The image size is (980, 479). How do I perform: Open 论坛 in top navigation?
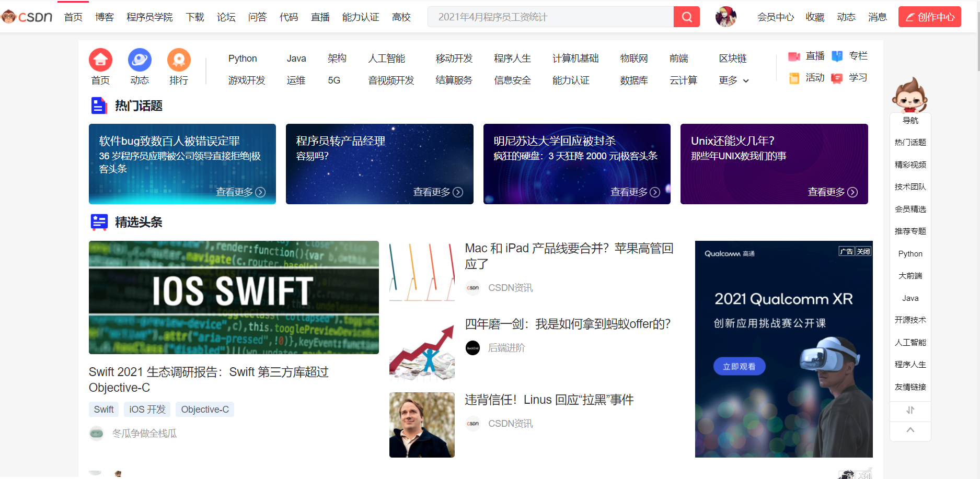(226, 17)
